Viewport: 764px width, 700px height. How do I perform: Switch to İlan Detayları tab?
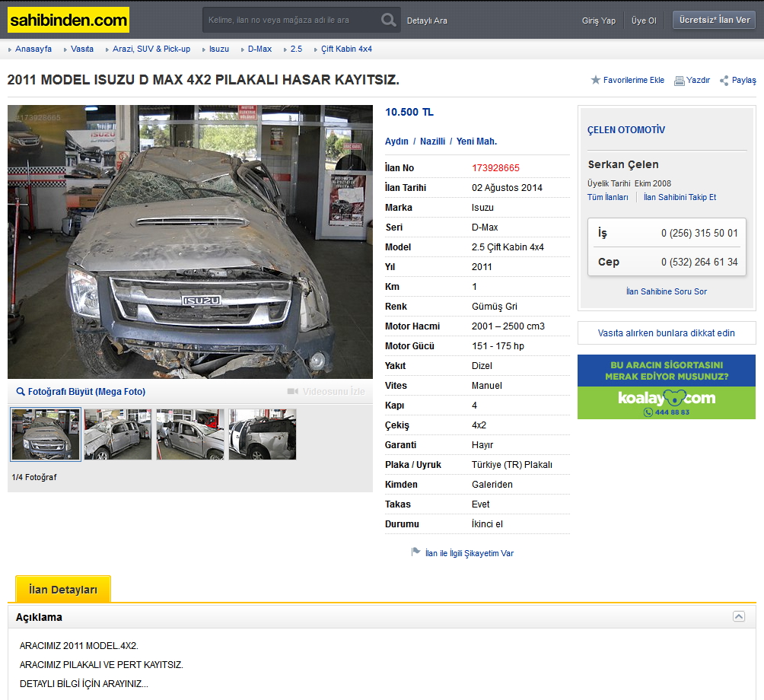point(63,590)
